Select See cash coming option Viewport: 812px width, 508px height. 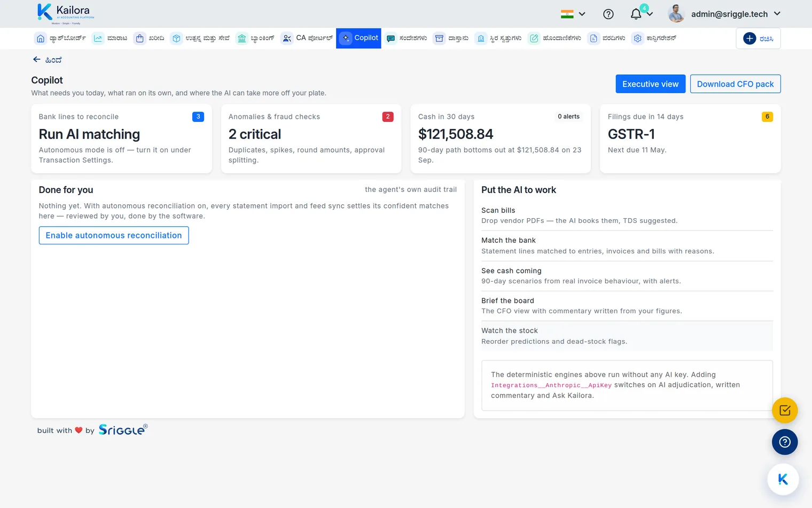point(627,276)
